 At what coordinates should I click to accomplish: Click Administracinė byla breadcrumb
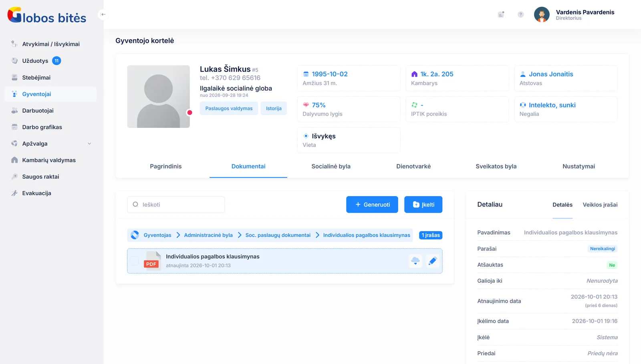pos(208,235)
